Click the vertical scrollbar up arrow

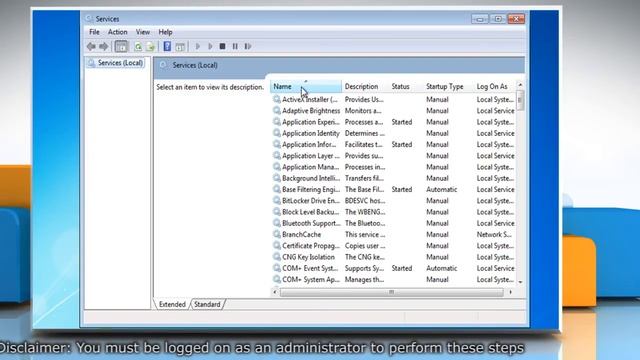(x=520, y=84)
